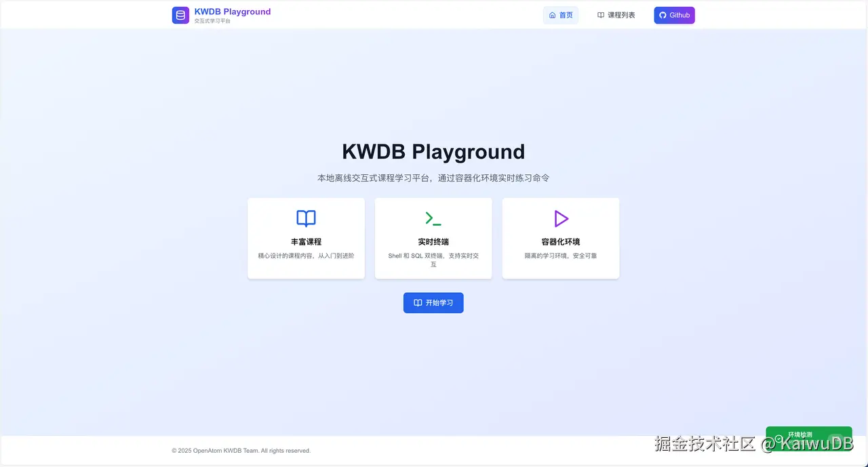Image resolution: width=868 pixels, height=467 pixels.
Task: Open the Github button in header
Action: coord(674,15)
